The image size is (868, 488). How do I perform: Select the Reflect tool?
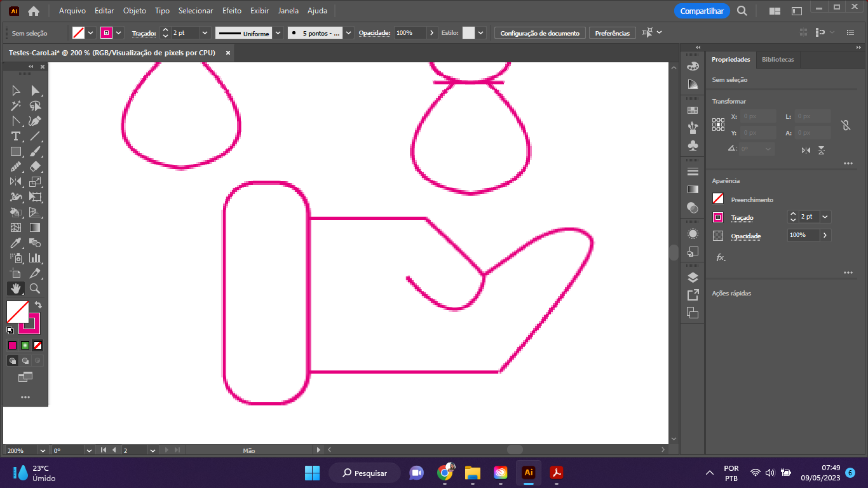16,182
